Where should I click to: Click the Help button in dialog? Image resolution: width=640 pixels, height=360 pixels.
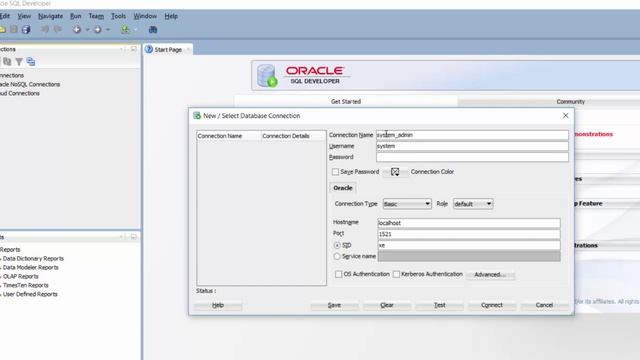[218, 305]
